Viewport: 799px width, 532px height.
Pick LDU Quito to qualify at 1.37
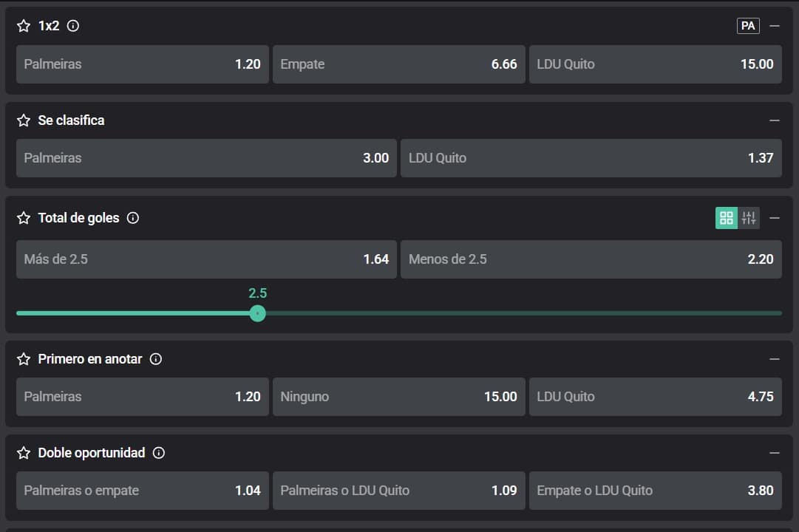click(591, 158)
